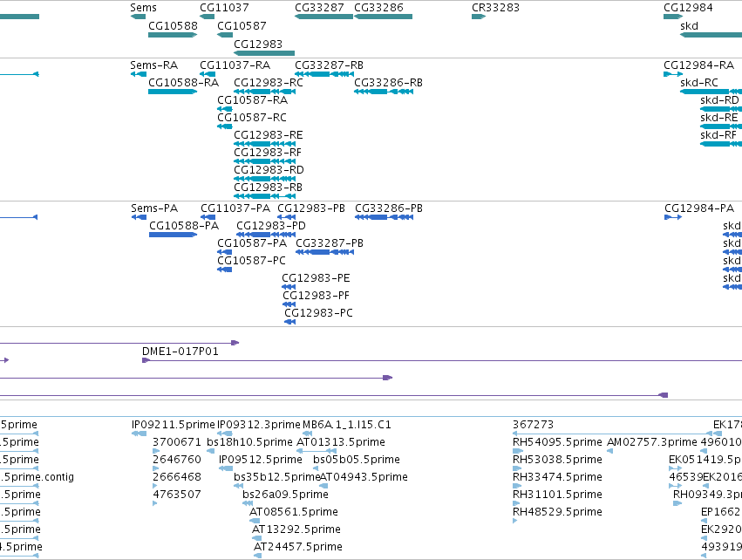Select EST MB6A.1_1.I15.C1
Viewport: 742px width, 560px height.
tap(347, 425)
